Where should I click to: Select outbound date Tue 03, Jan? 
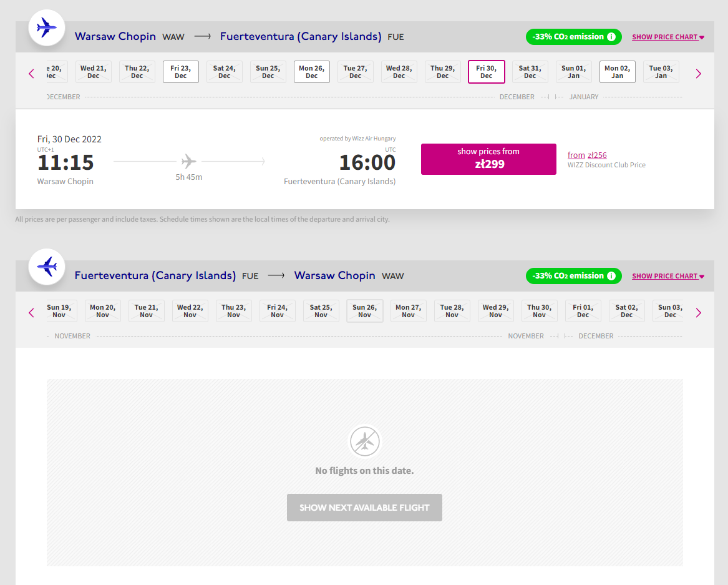(x=661, y=72)
